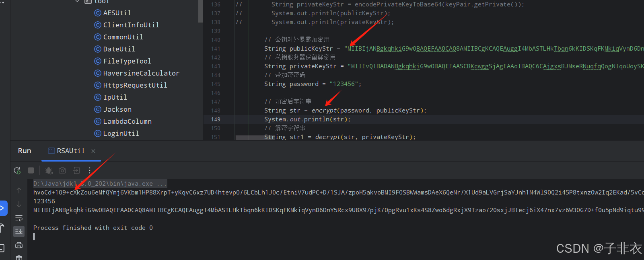Click the Stop process square icon
Viewport: 644px width, 260px height.
31,170
